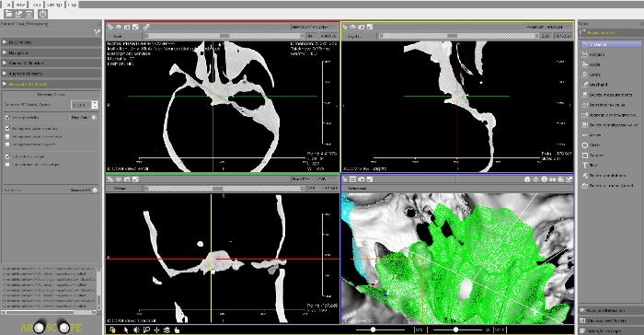Toggle the set edge visibility checkbox
This screenshot has width=644, height=335.
tap(7, 118)
